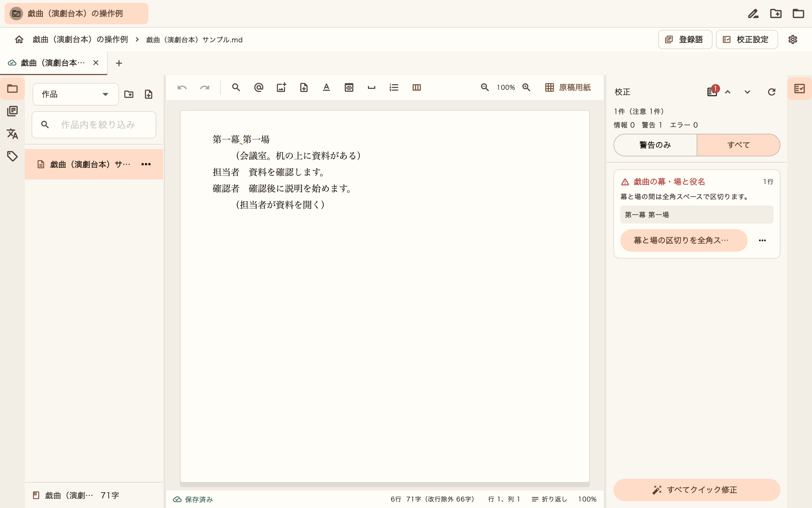Open the preview eye toolbar icon
This screenshot has width=812, height=508.
pos(349,88)
